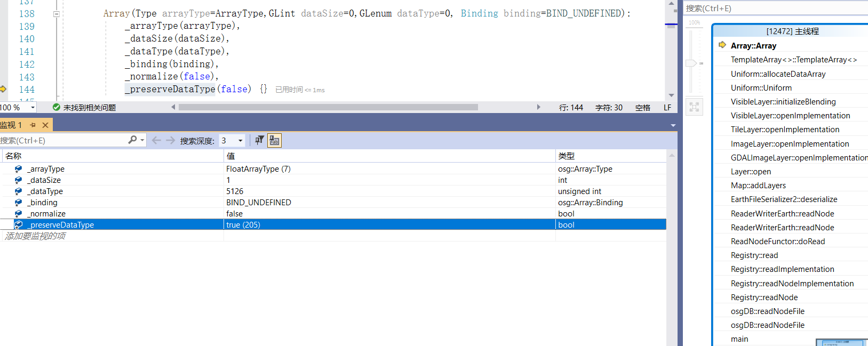This screenshot has height=346, width=868.
Task: Select the EarthFileSerializer2::deserialize frame
Action: tap(784, 199)
